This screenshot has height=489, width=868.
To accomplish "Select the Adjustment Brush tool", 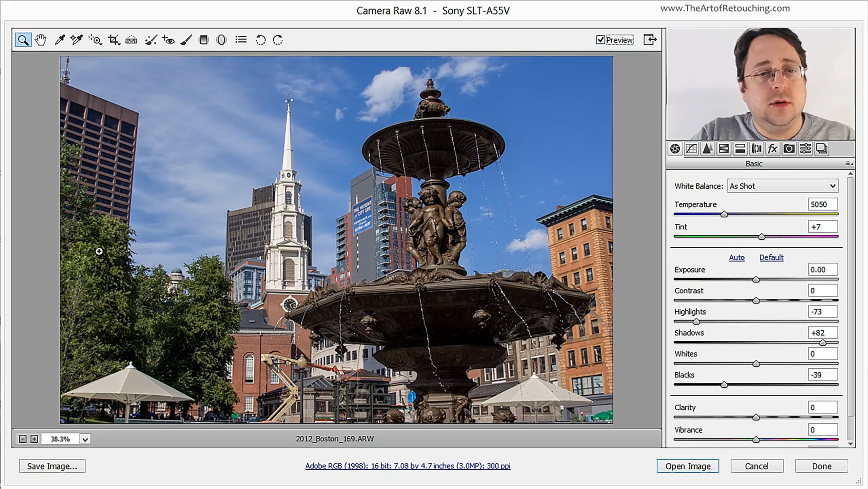I will pyautogui.click(x=186, y=40).
